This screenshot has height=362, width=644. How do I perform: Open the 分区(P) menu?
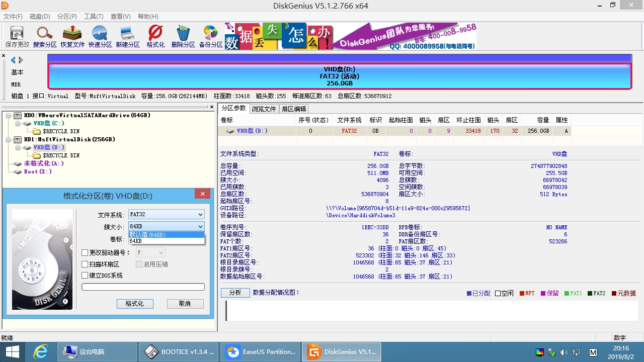(x=67, y=17)
